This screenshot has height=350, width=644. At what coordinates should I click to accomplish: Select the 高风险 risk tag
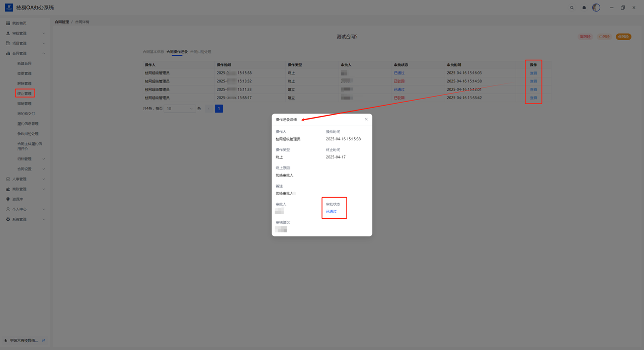coord(585,37)
